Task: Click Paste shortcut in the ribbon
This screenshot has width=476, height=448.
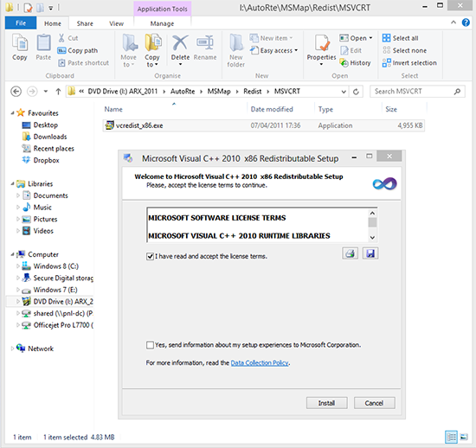Action: point(83,63)
